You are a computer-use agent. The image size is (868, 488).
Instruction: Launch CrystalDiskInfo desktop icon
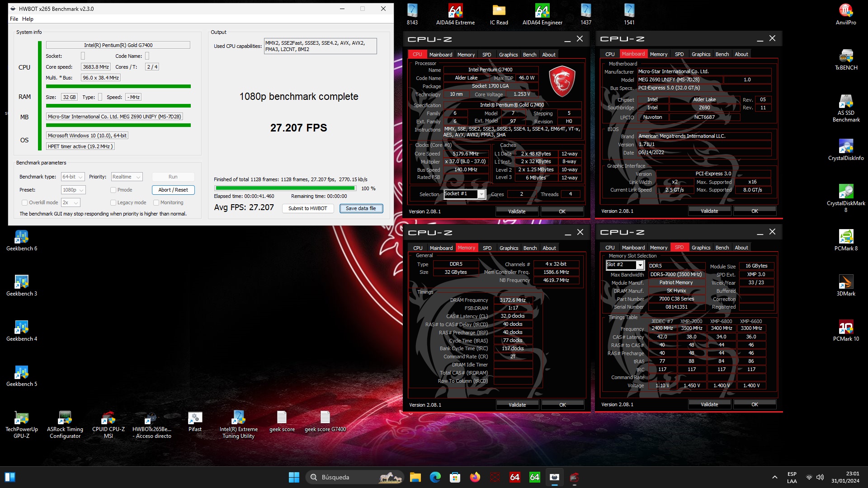(x=846, y=150)
